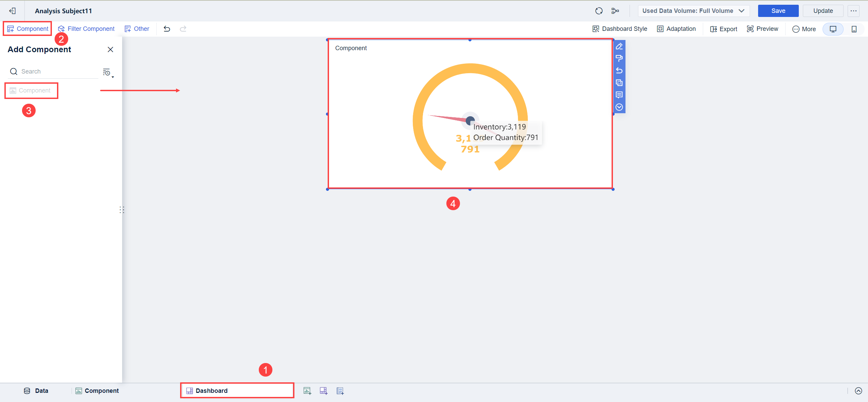The height and width of the screenshot is (402, 868).
Task: Select the edit (pencil) icon beside the component
Action: (x=619, y=46)
